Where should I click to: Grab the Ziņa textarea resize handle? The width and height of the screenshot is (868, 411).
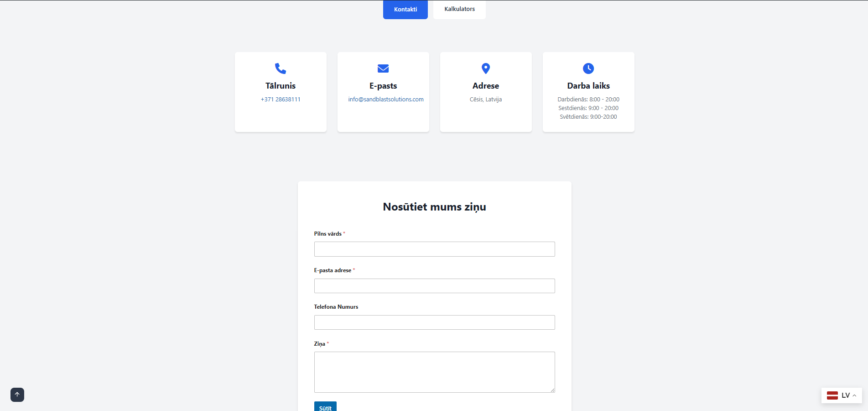(552, 390)
